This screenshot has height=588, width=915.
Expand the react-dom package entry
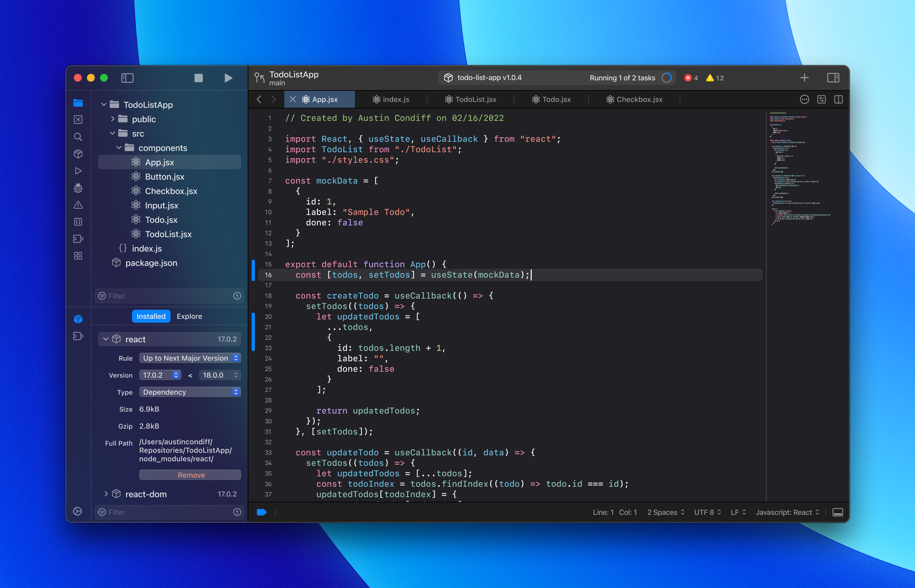coord(107,494)
